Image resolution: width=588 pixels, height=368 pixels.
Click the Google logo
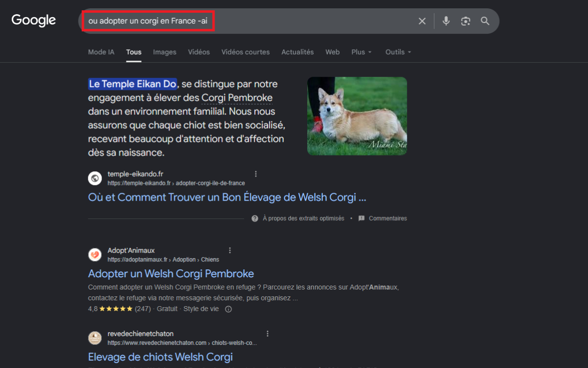(34, 20)
